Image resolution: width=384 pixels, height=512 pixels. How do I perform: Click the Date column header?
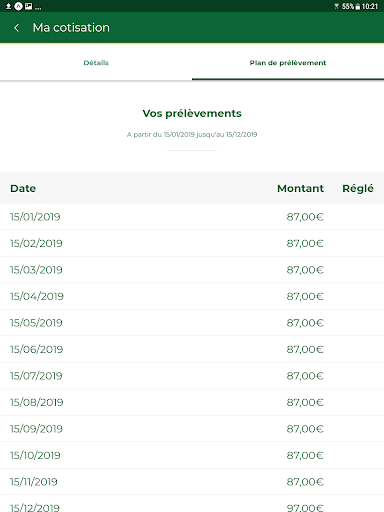click(x=23, y=188)
